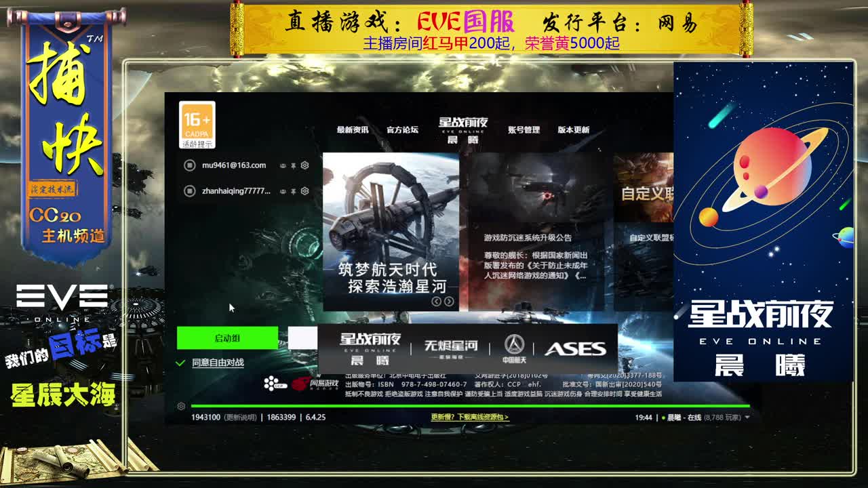Click the zhanhaiqing77777... account name
This screenshot has height=488, width=868.
tap(236, 191)
